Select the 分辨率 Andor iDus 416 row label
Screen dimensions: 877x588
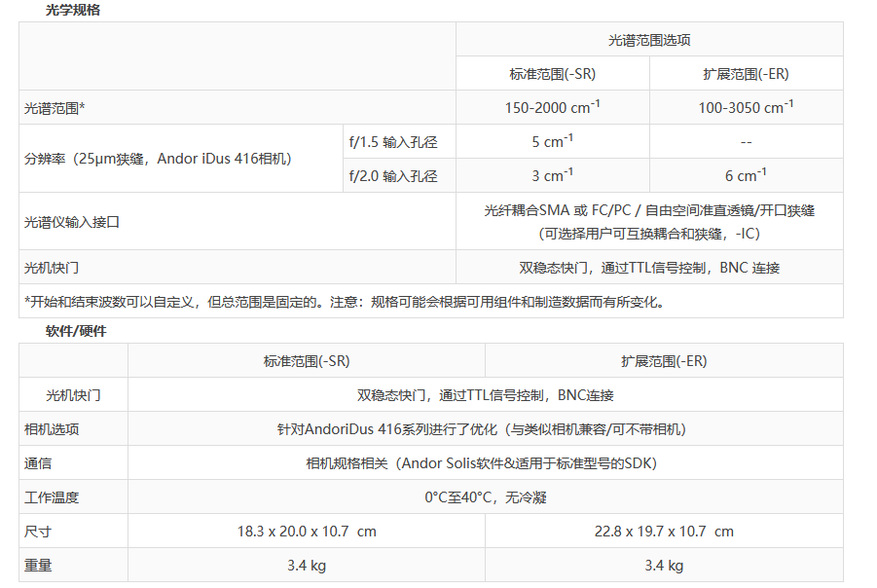point(158,159)
